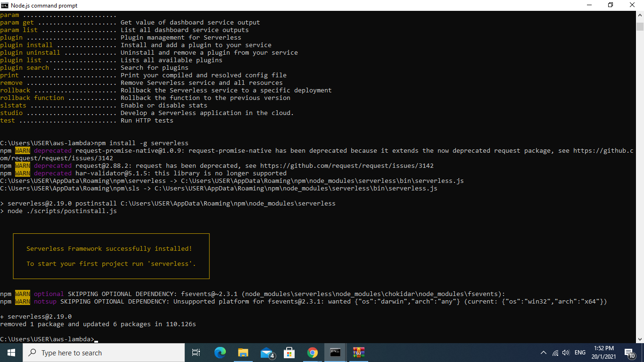Image resolution: width=644 pixels, height=362 pixels.
Task: Click 'removed 1 package and updated' line
Action: pos(98,324)
